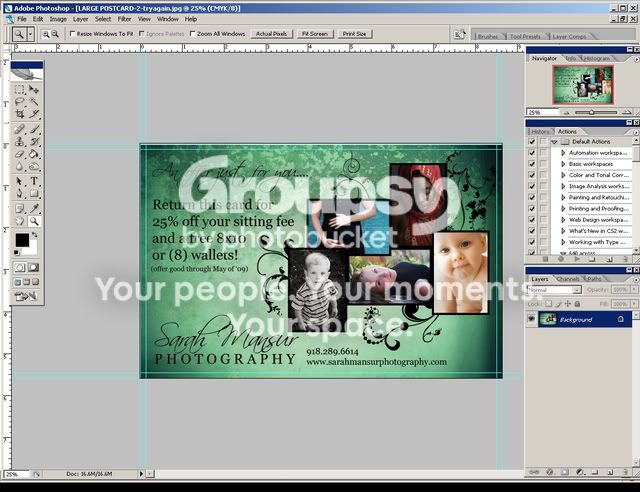Screen dimensions: 640x492
Task: Open the File menu
Action: pos(22,19)
